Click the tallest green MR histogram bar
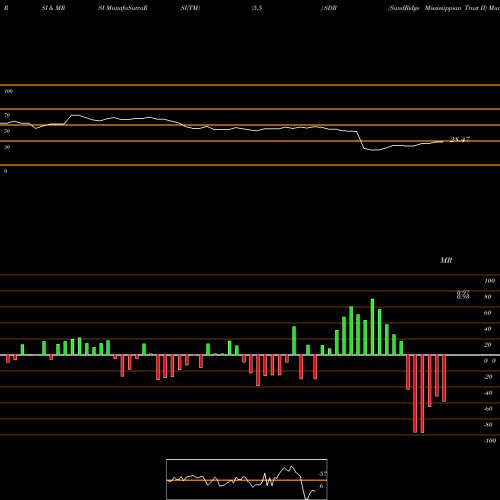This screenshot has width=500, height=500. [372, 327]
